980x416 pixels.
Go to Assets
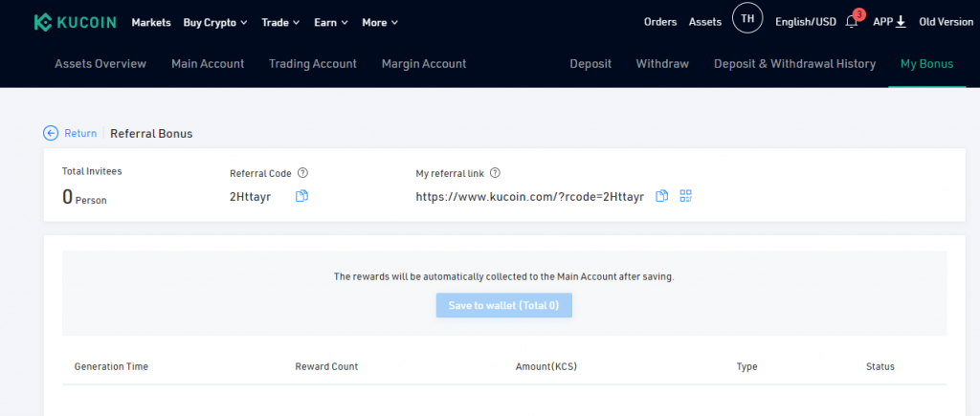tap(705, 22)
